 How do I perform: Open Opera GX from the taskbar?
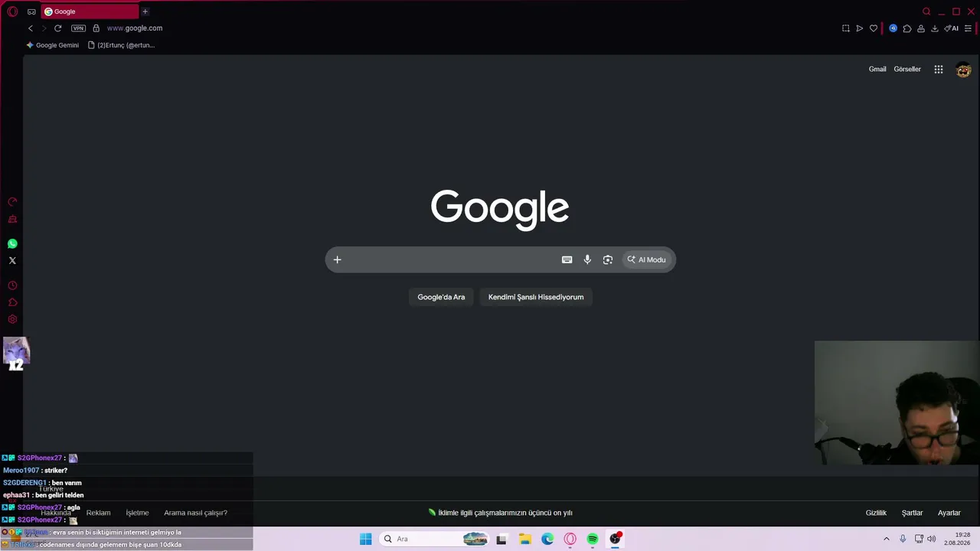[x=570, y=539]
